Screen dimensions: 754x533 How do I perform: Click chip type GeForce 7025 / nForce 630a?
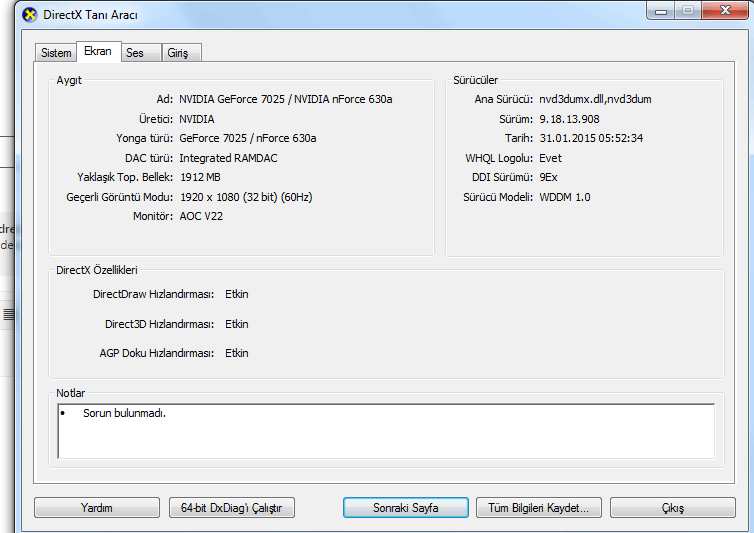click(248, 138)
